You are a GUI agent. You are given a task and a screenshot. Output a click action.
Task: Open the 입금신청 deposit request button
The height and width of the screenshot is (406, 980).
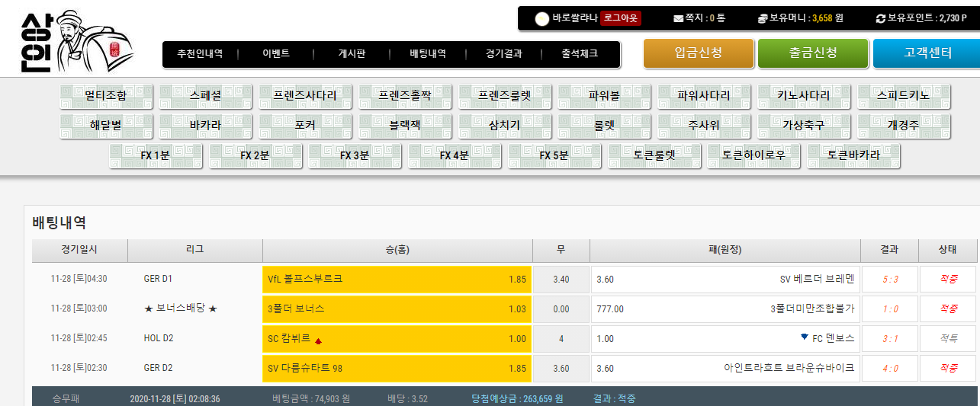698,53
